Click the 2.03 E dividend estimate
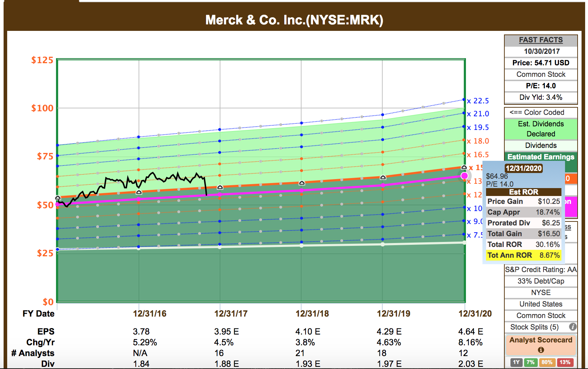The width and height of the screenshot is (588, 369). pos(471,364)
